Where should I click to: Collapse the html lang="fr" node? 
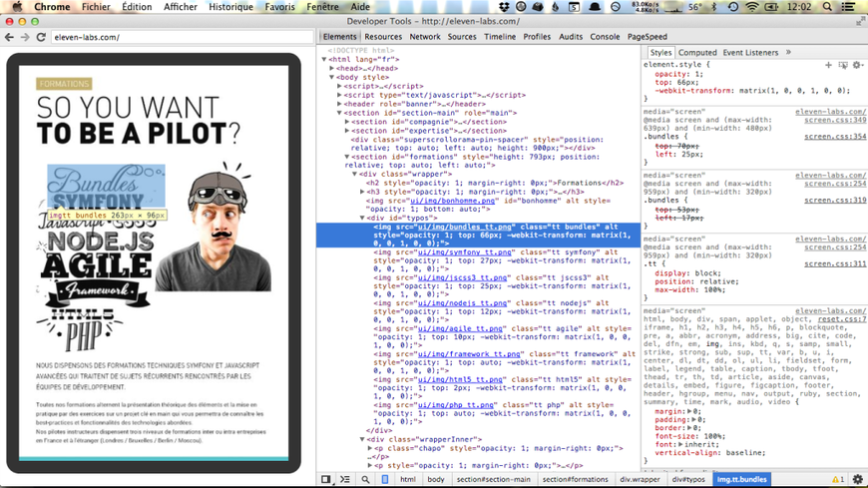[324, 59]
